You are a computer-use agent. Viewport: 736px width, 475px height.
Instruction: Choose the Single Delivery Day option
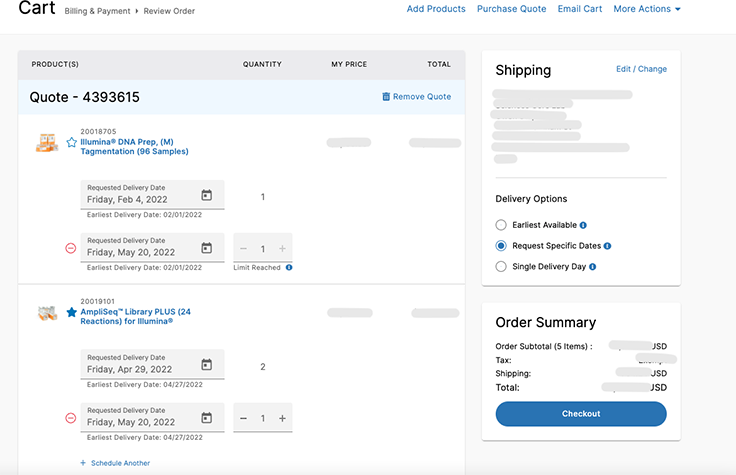coord(502,267)
